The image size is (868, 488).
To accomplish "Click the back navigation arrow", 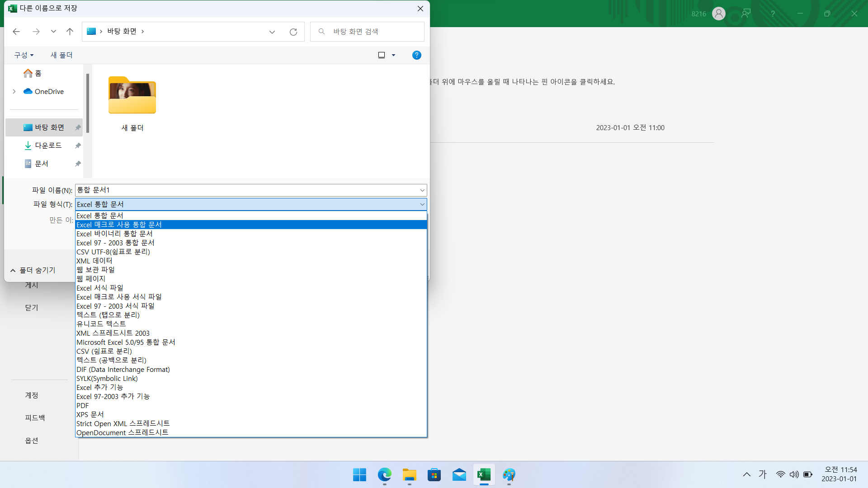I will 16,32.
